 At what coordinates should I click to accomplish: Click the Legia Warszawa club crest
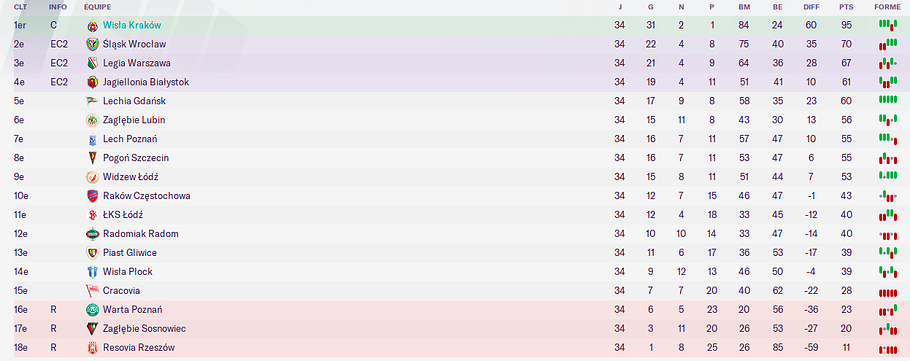pyautogui.click(x=92, y=63)
